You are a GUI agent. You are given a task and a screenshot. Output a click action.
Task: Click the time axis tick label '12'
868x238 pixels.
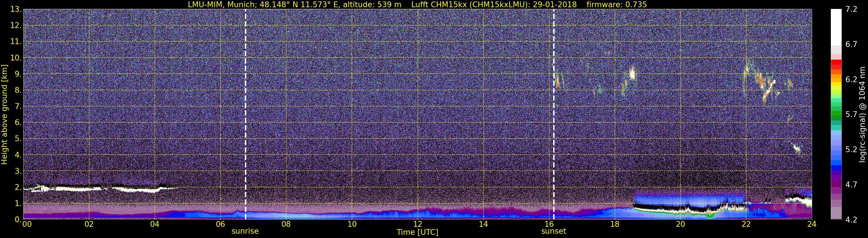(x=417, y=224)
